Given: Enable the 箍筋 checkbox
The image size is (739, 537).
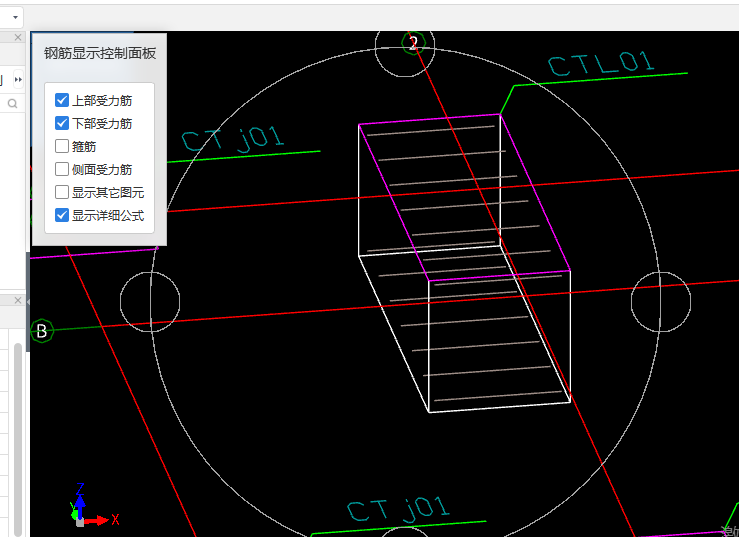Looking at the screenshot, I should [62, 146].
